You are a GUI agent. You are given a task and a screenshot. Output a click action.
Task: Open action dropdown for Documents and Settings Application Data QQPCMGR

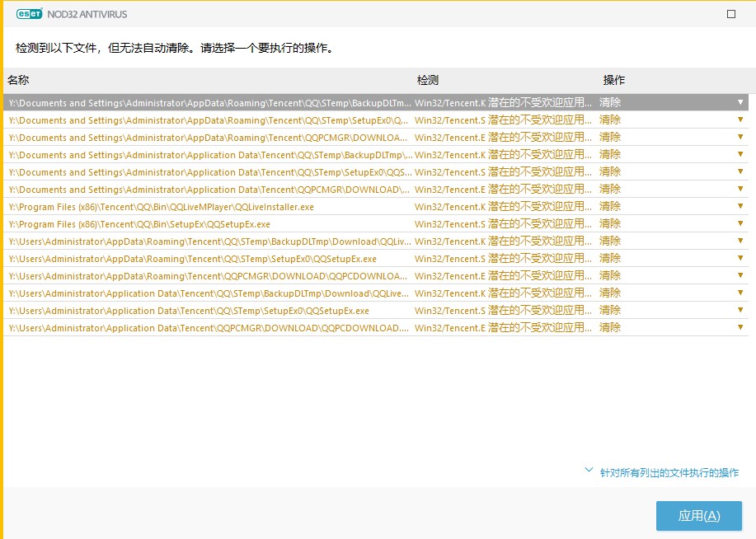pyautogui.click(x=740, y=189)
